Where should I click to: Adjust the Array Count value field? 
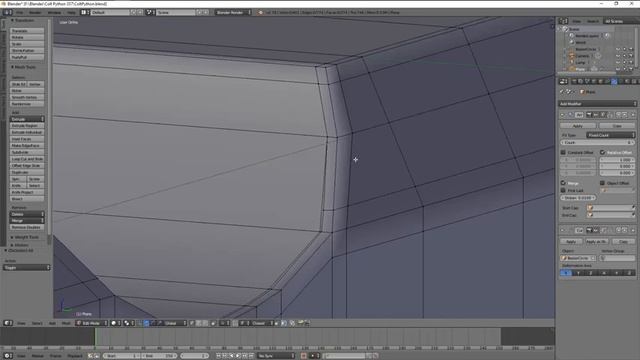pyautogui.click(x=597, y=142)
